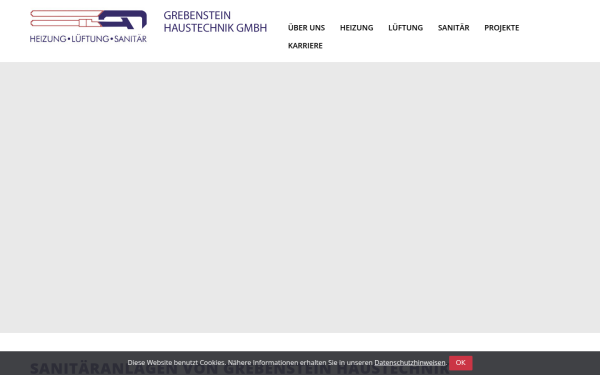Click the Grebenstein Haustechnik logo graphic

coord(88,26)
